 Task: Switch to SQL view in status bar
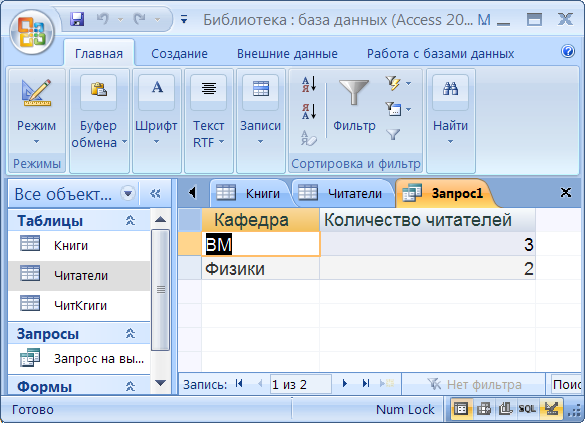pos(527,409)
